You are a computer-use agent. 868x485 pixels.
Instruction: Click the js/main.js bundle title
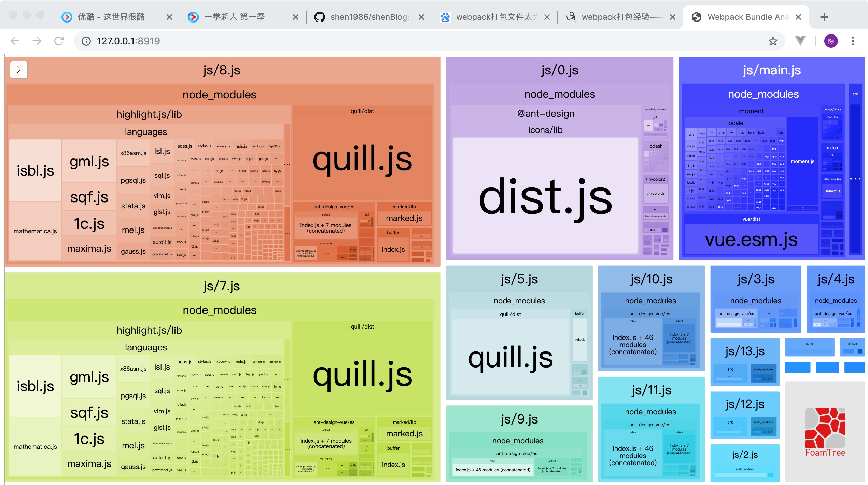point(772,70)
